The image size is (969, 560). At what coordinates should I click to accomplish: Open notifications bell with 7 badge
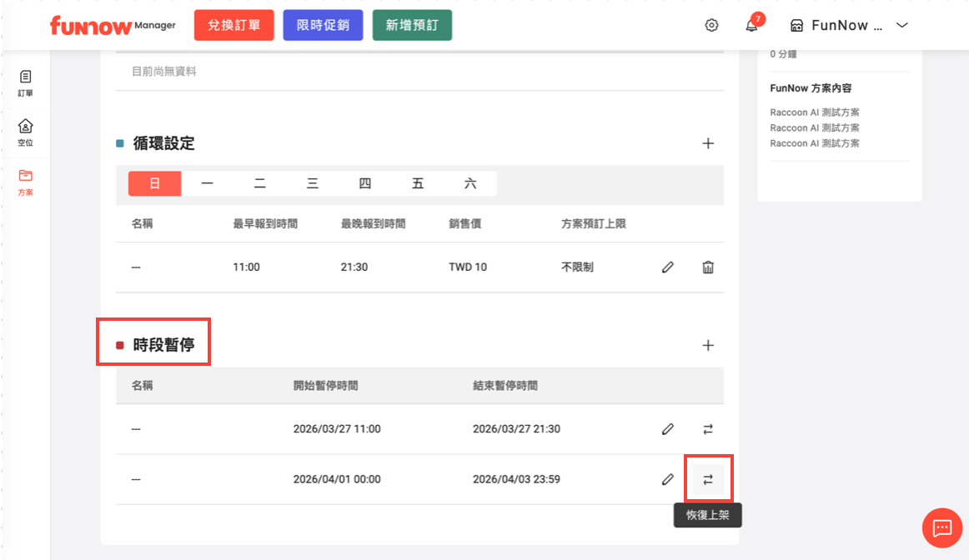[x=752, y=26]
